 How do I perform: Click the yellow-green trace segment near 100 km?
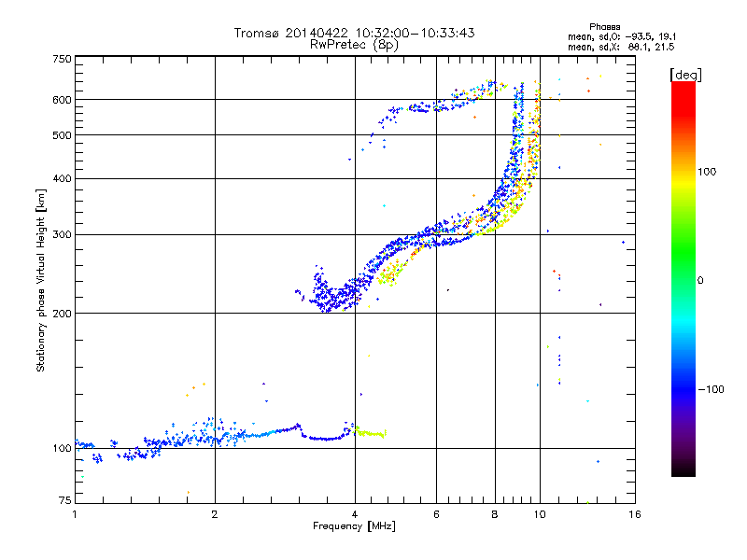pyautogui.click(x=371, y=433)
